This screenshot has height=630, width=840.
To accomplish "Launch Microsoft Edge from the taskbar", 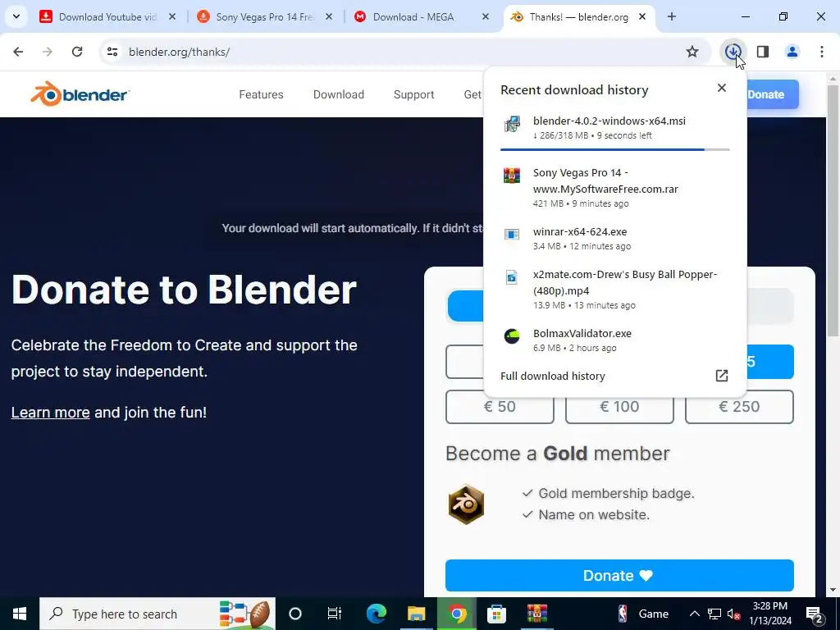I will click(376, 614).
